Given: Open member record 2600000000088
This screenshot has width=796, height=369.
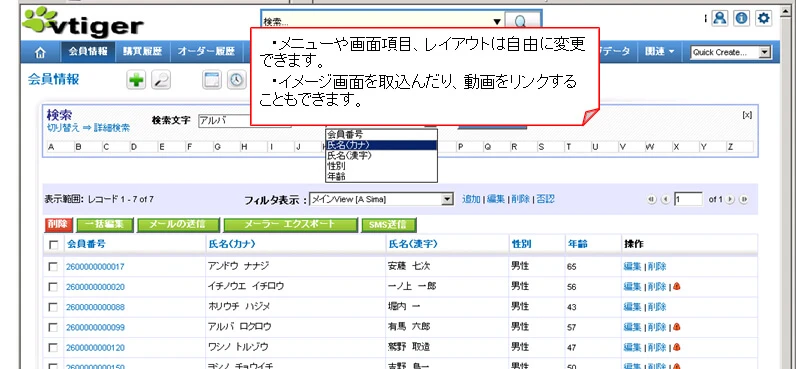Looking at the screenshot, I should click(95, 307).
